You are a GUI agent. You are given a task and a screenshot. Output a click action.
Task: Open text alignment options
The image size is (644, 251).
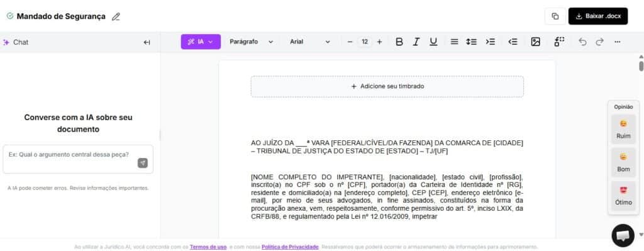click(454, 42)
